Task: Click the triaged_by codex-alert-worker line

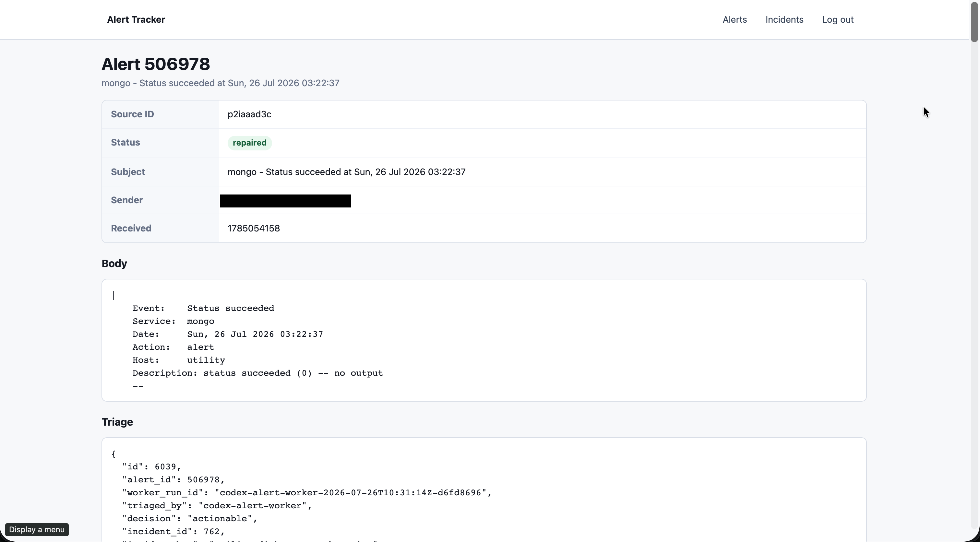Action: click(x=217, y=505)
